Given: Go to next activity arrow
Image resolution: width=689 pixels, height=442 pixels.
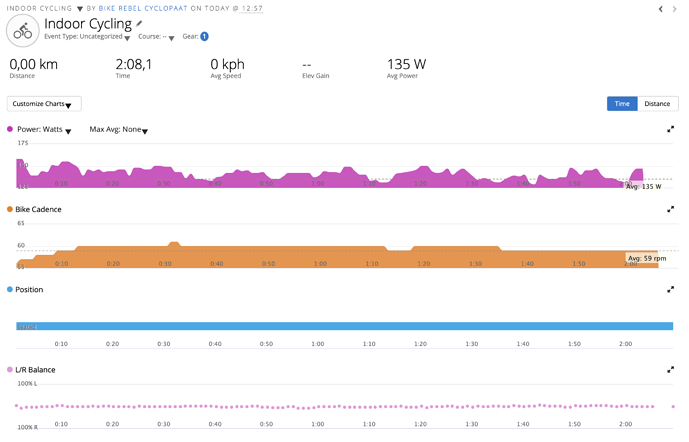Looking at the screenshot, I should [x=674, y=9].
